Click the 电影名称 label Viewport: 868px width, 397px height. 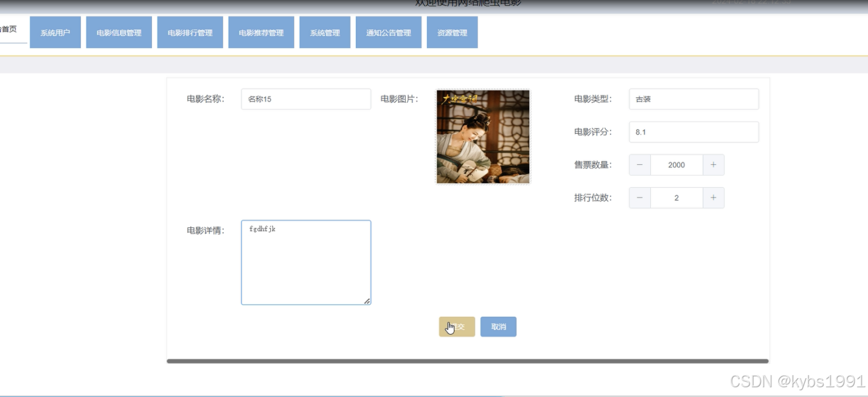[206, 99]
